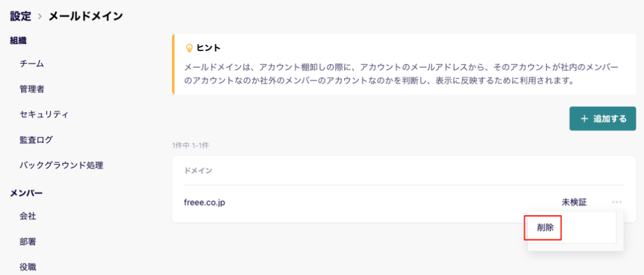The height and width of the screenshot is (275, 644).
Task: Select 部署 under メンバー section
Action: click(28, 241)
